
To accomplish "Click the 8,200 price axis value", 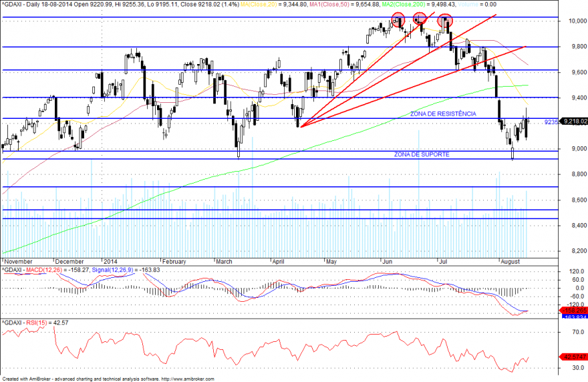I will pyautogui.click(x=579, y=251).
